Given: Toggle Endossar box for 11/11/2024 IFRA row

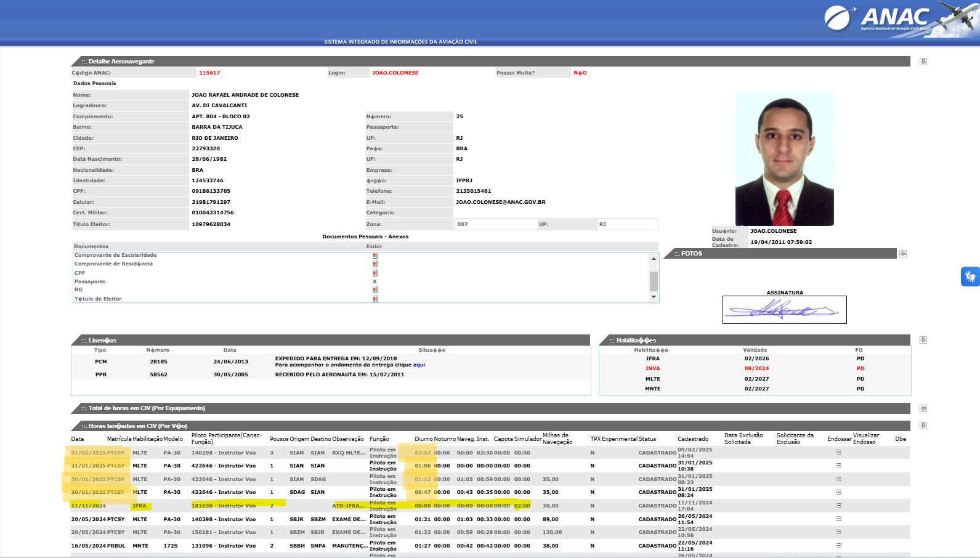Looking at the screenshot, I should click(x=838, y=506).
